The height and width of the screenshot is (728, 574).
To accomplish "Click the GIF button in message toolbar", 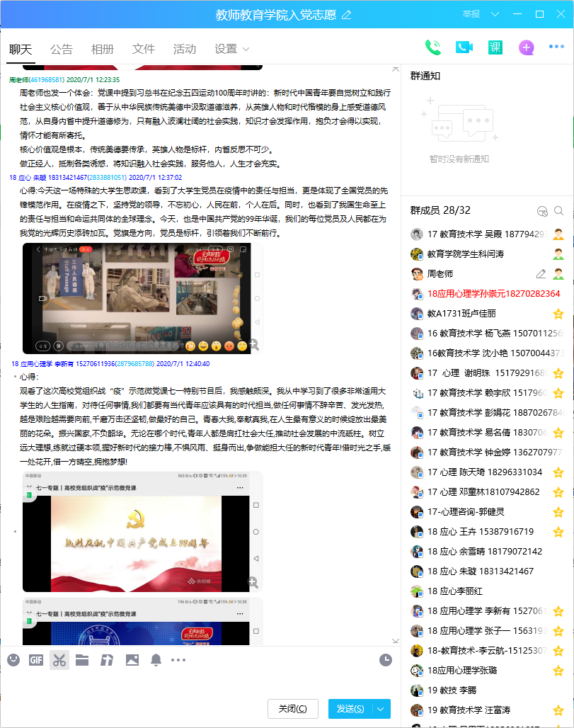I will [x=36, y=660].
